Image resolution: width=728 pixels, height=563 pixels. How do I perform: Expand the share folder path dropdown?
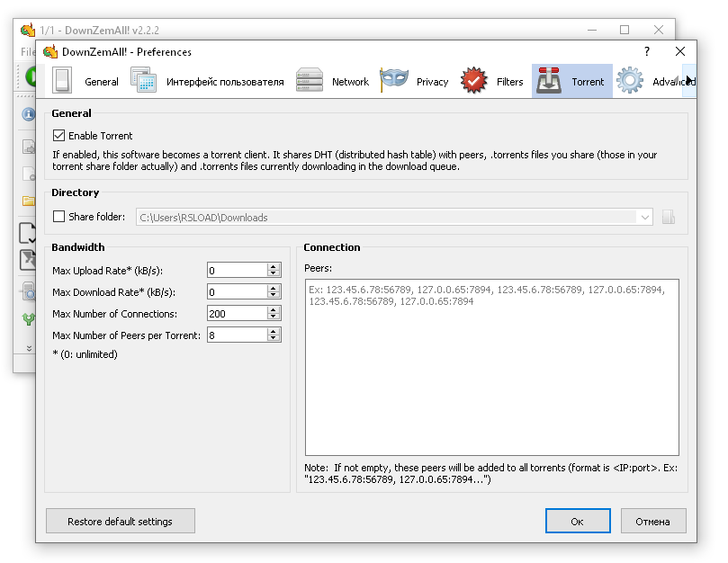[645, 218]
